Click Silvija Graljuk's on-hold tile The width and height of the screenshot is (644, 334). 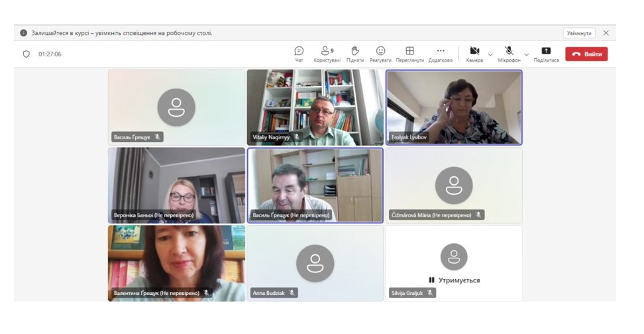click(454, 263)
